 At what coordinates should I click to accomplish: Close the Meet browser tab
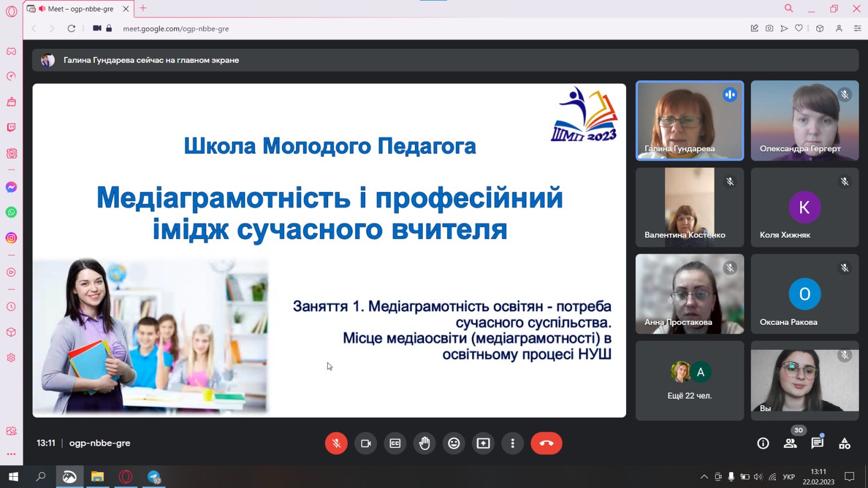pyautogui.click(x=126, y=9)
